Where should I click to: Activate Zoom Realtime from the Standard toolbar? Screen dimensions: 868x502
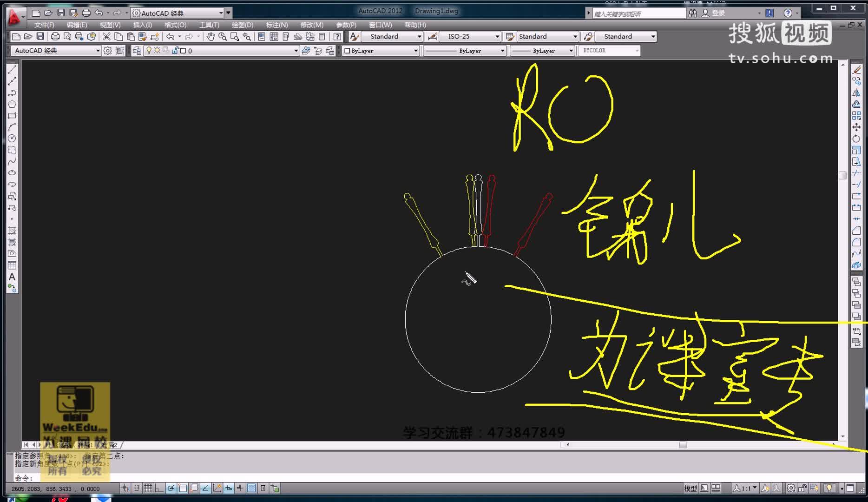coord(222,36)
